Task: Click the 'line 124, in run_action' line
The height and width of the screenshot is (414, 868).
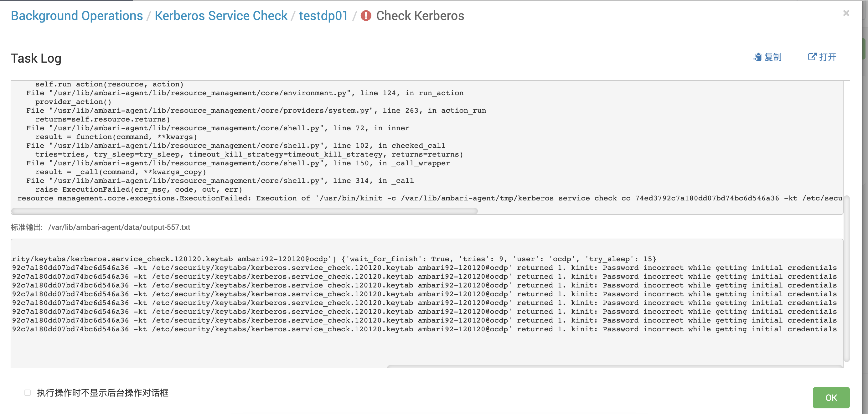Action: pyautogui.click(x=245, y=93)
